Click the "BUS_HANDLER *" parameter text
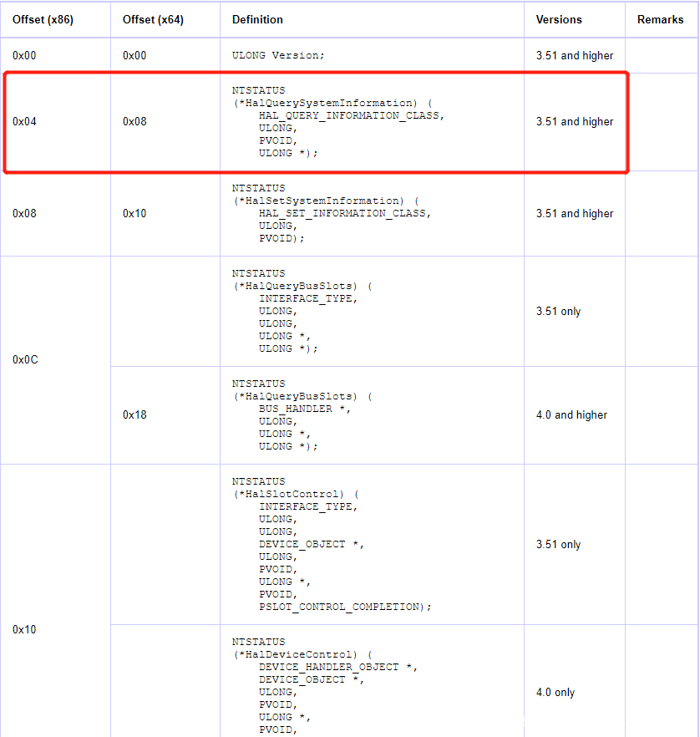The image size is (700, 737). 301,409
